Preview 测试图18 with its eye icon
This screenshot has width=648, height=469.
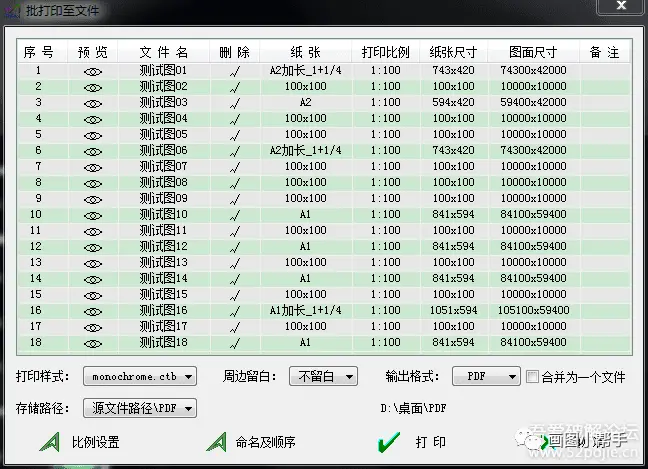tap(93, 344)
